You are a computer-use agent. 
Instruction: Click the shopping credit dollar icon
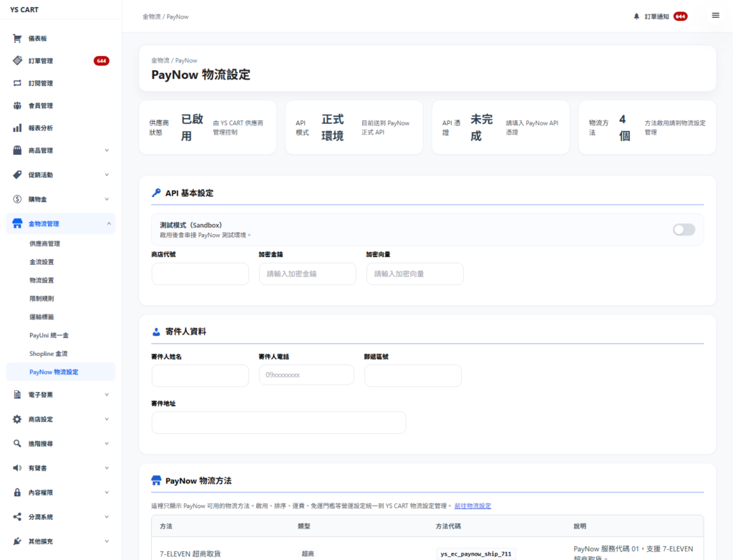(x=17, y=199)
